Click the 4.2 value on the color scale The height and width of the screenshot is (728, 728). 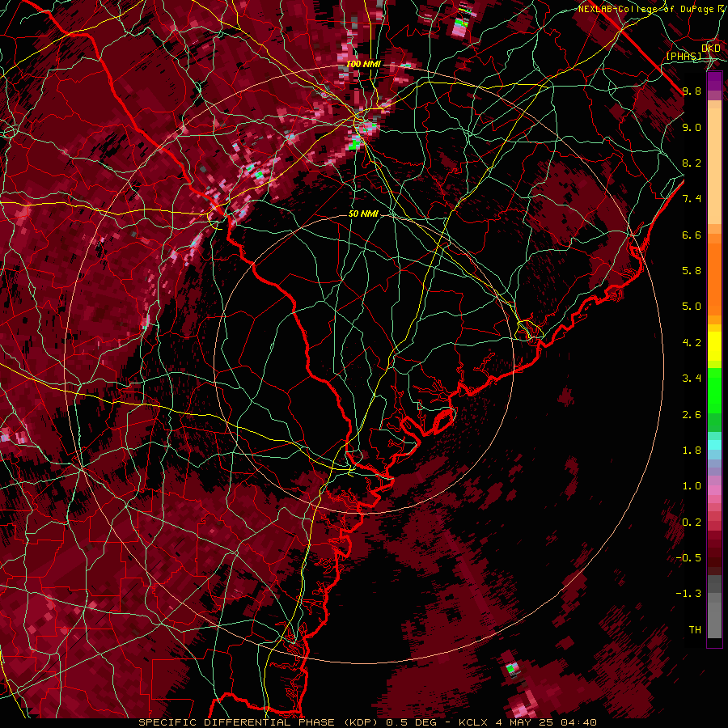(x=692, y=343)
